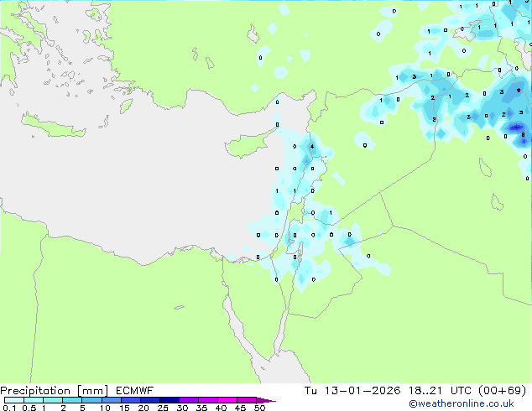
Task: Click the 30–35 mm purple legend swatch
Action: click(189, 400)
